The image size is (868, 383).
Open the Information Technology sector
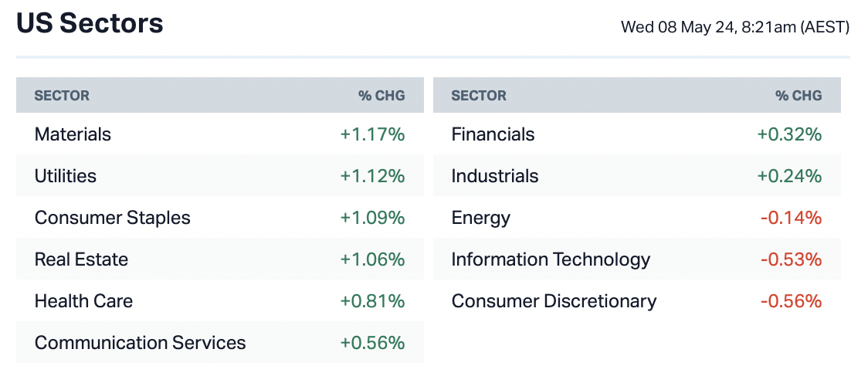tap(551, 259)
